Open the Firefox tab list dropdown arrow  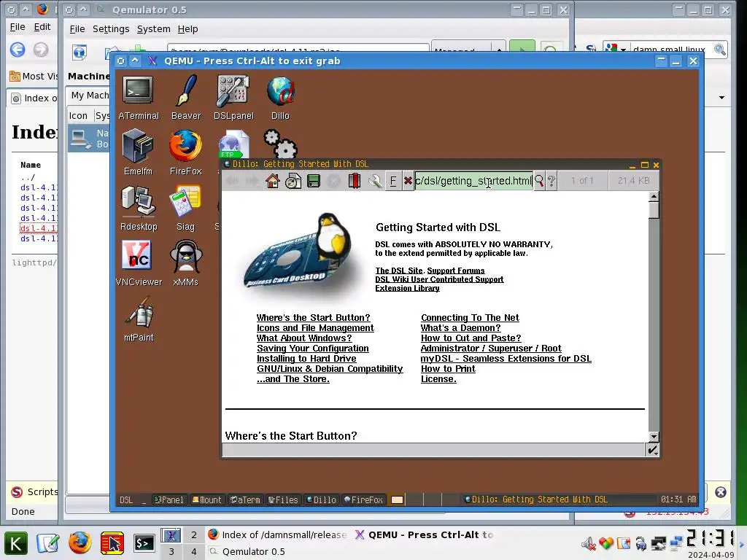721,98
